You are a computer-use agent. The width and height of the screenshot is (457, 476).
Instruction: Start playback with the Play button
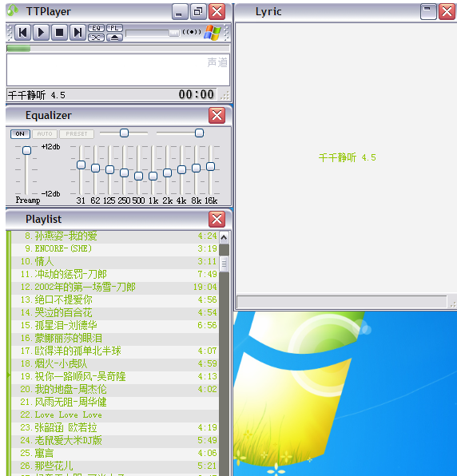(x=41, y=32)
